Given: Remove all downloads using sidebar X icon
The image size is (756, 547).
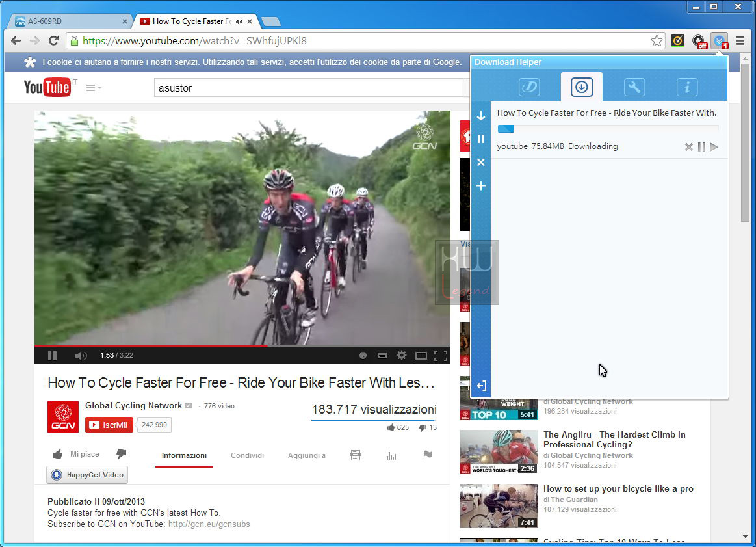Looking at the screenshot, I should coord(480,162).
